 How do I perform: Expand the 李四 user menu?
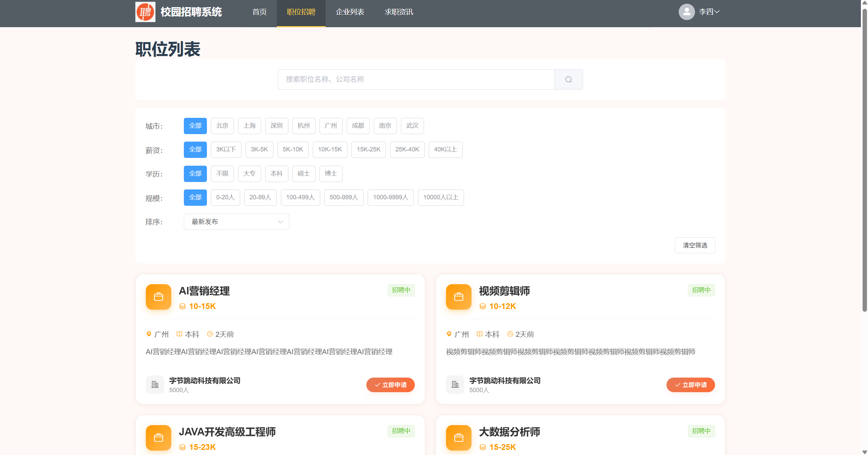point(709,12)
